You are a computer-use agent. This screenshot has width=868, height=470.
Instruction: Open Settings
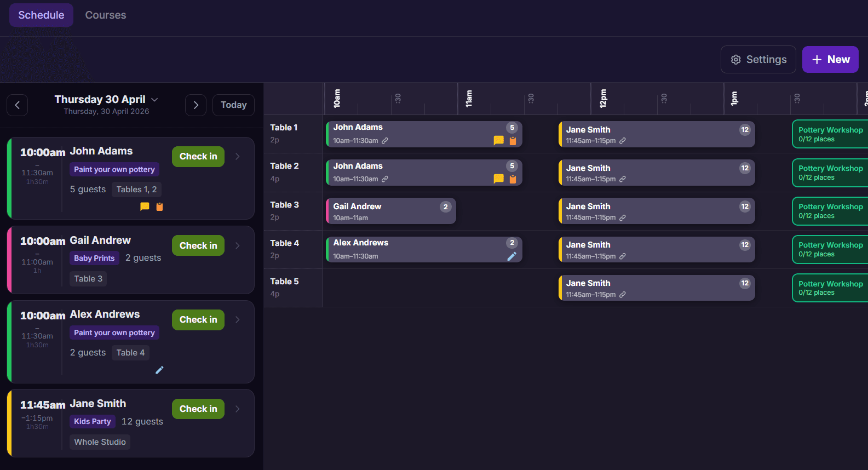point(758,59)
